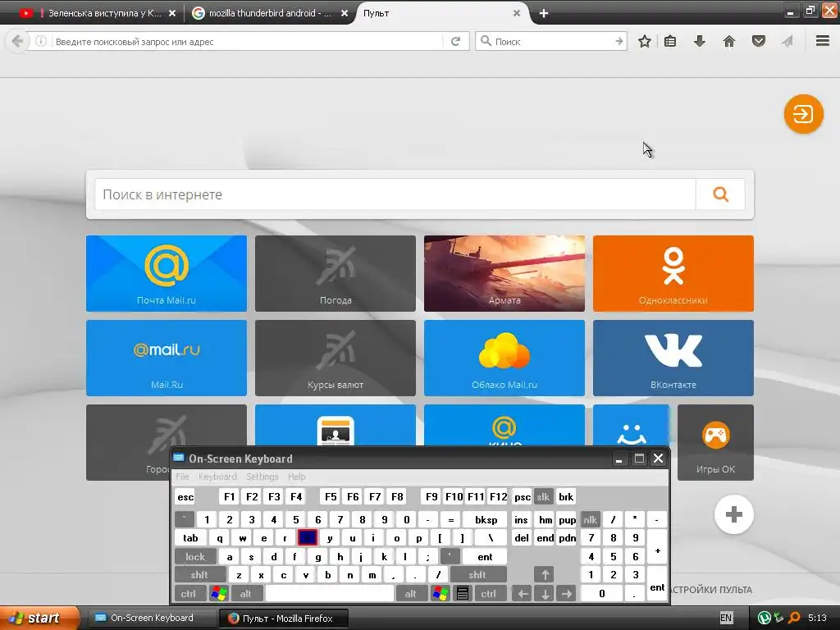This screenshot has height=630, width=840.
Task: Click the up arrow key on keyboard
Action: point(545,575)
